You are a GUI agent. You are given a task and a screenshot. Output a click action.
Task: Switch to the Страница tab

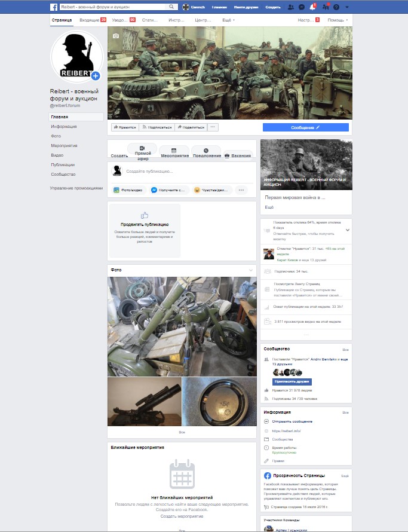point(62,20)
